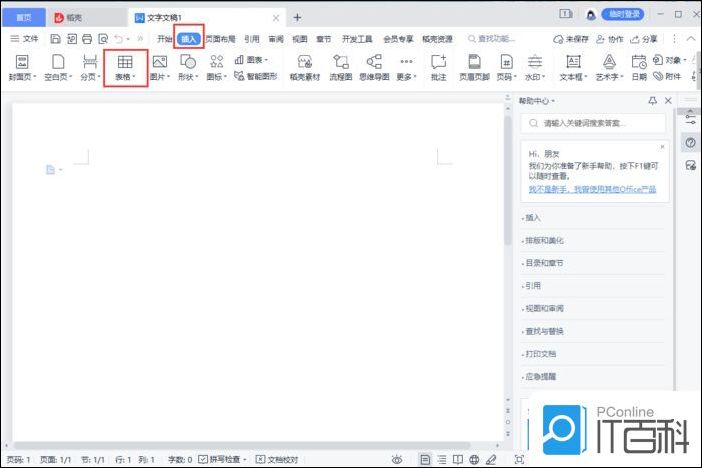Open the Shapes (形状) tool

tap(188, 68)
